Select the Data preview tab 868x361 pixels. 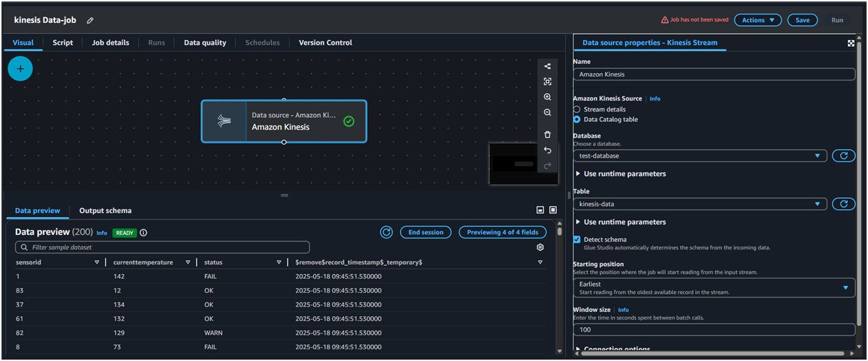(x=37, y=211)
